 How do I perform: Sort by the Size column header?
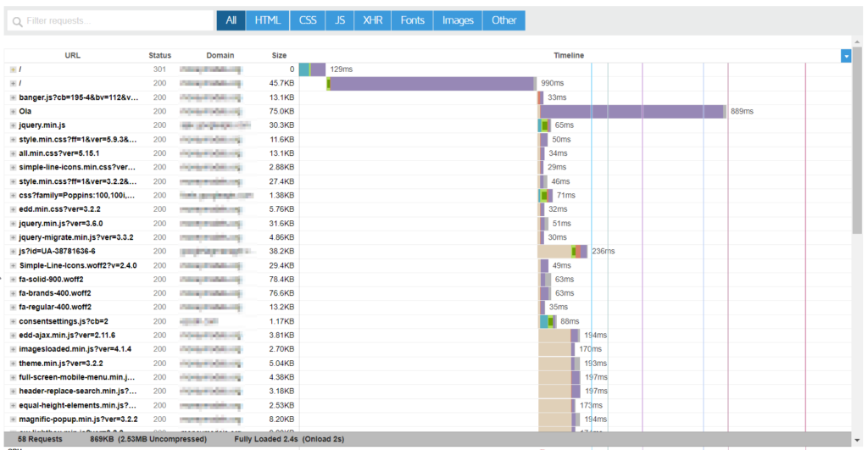click(x=279, y=55)
